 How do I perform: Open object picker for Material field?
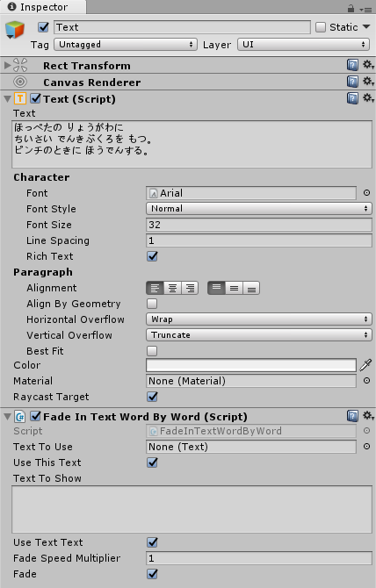coord(366,381)
